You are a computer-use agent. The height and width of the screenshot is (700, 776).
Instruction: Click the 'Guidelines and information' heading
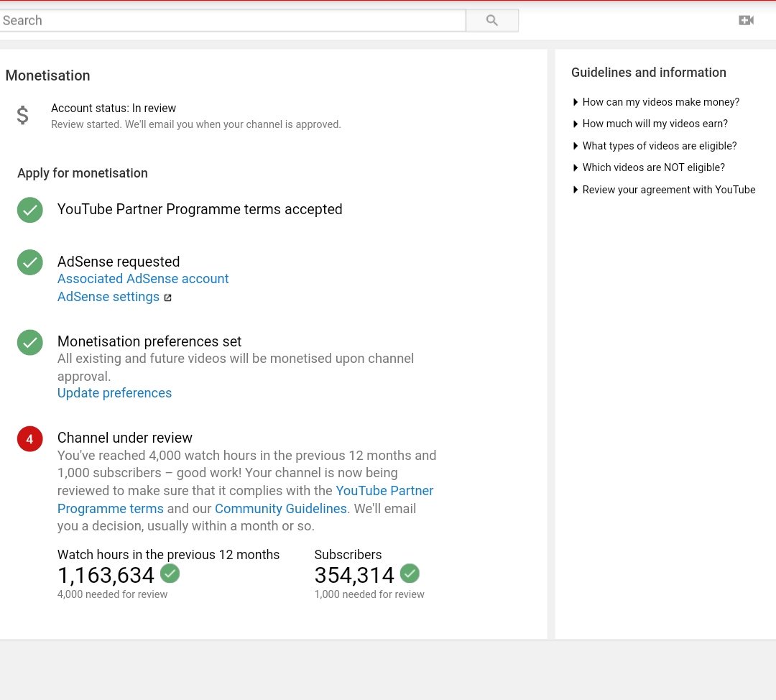tap(648, 73)
